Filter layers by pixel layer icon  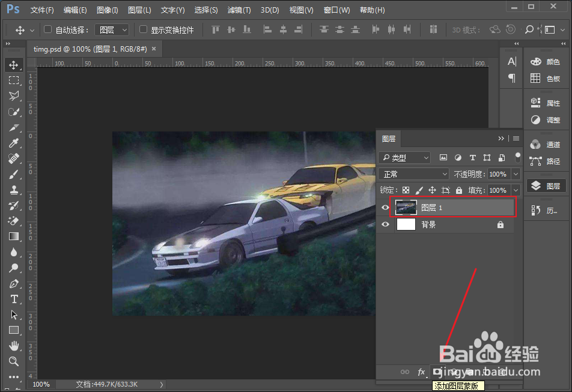[443, 158]
